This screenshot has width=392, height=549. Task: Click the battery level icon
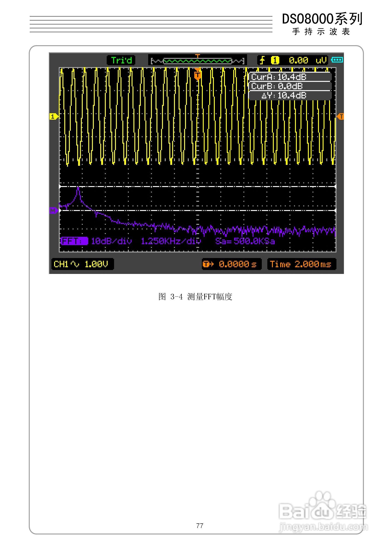(337, 60)
